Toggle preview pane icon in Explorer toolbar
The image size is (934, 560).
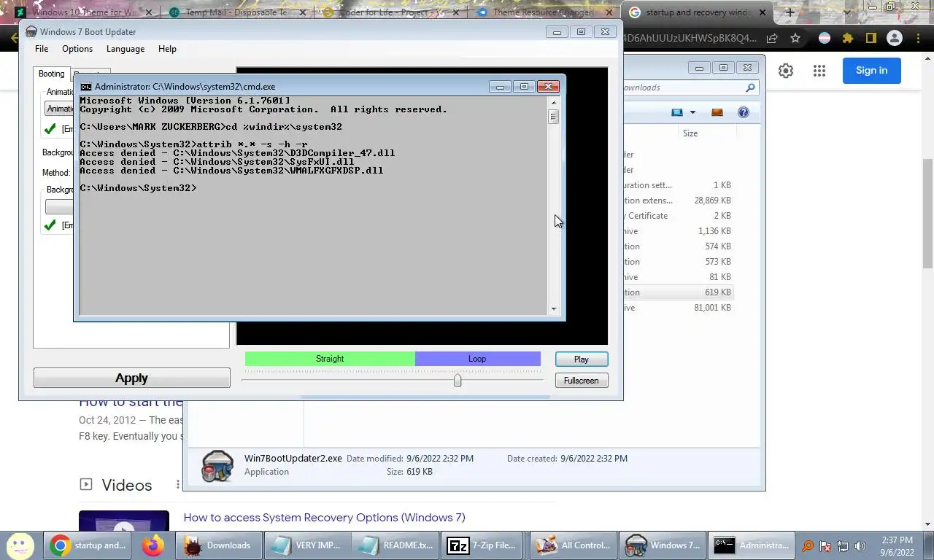717,112
